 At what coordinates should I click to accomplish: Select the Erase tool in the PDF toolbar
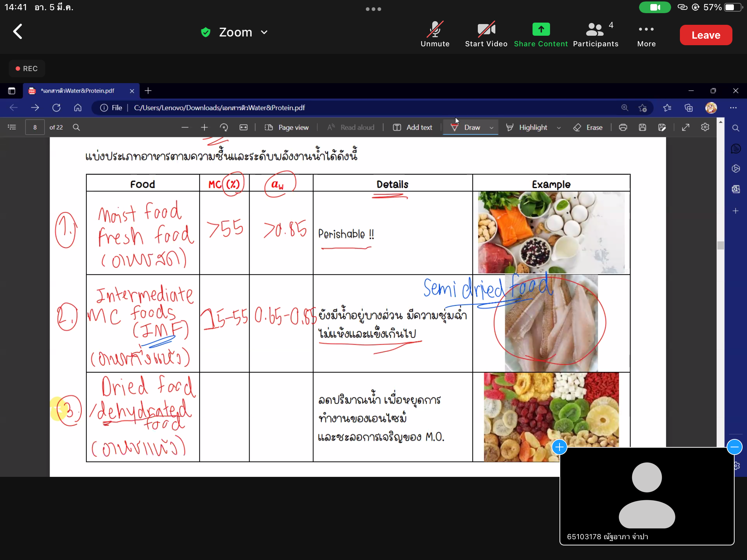click(588, 127)
